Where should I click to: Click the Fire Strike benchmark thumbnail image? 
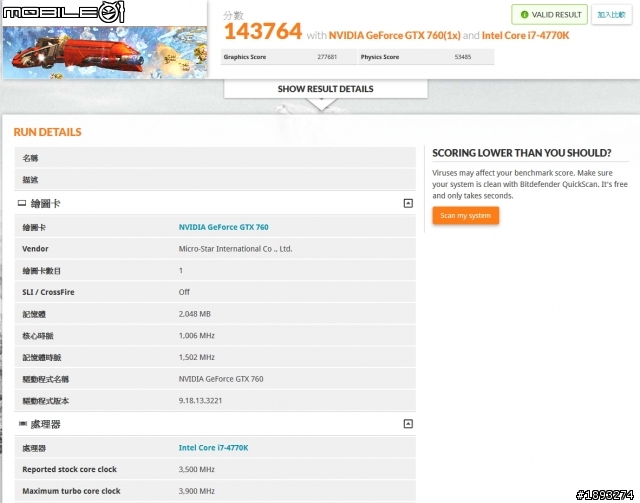pyautogui.click(x=105, y=52)
